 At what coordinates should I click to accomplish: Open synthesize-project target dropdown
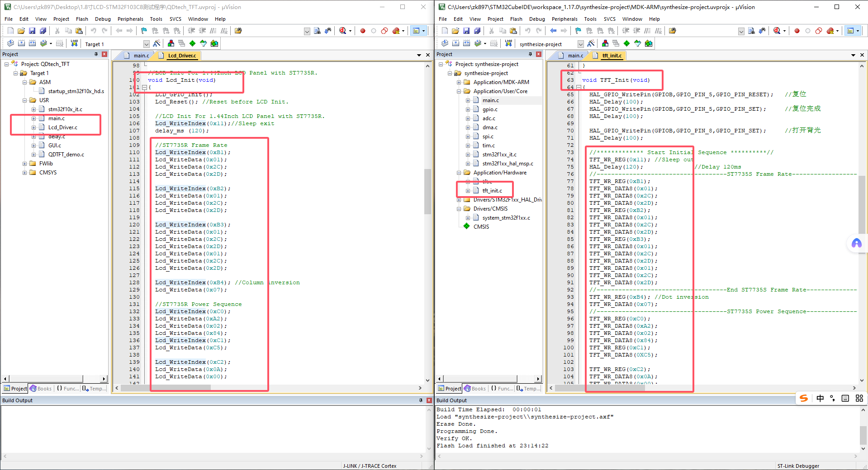[x=581, y=44]
